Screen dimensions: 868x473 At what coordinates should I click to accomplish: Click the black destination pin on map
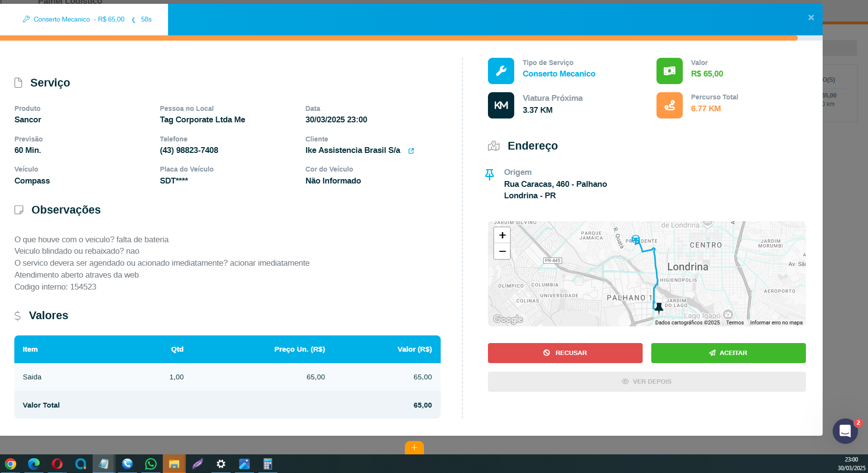pos(659,307)
